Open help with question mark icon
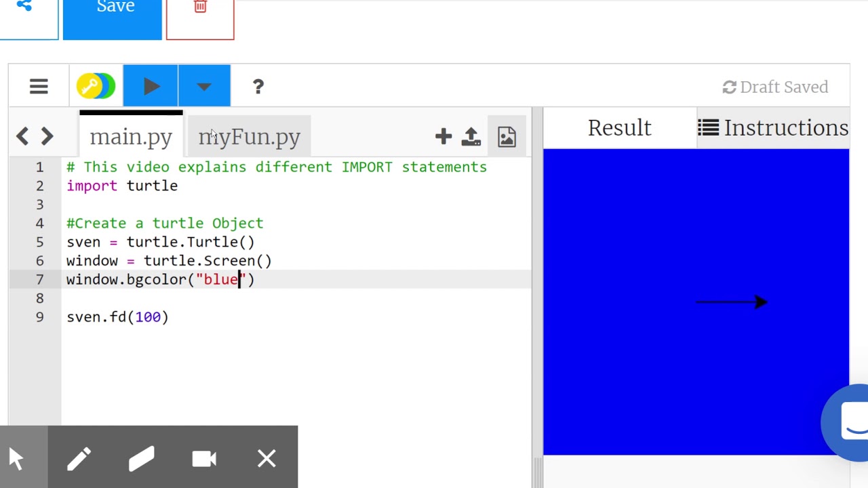Screen dimensions: 868x488 [258, 87]
